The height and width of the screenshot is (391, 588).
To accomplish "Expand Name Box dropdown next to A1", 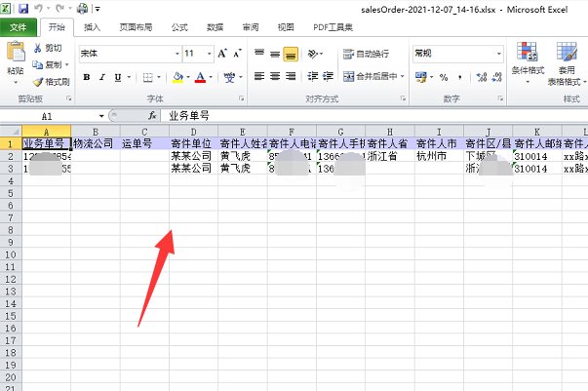I will click(101, 116).
